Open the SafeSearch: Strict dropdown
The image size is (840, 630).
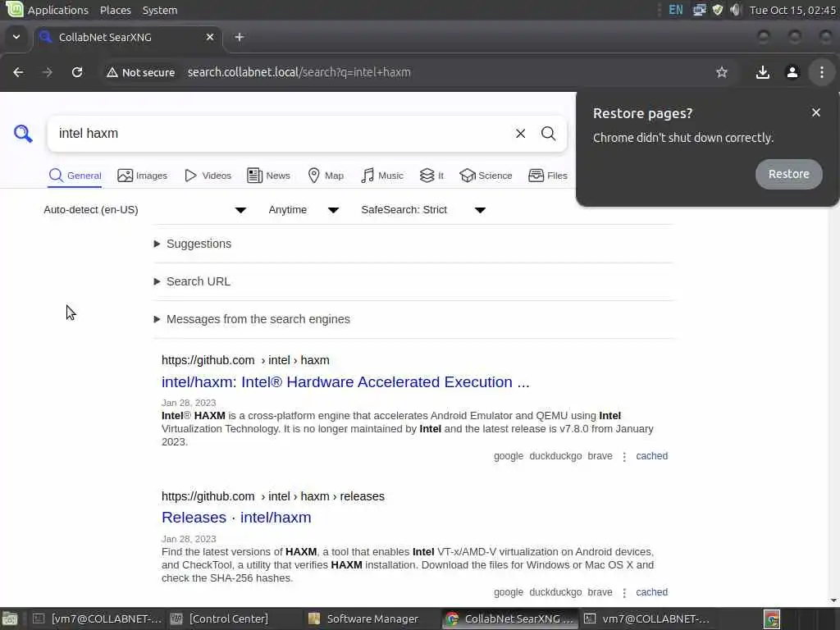click(423, 210)
